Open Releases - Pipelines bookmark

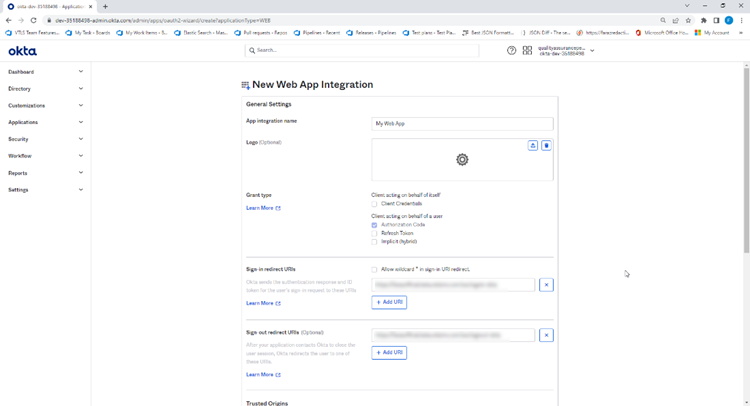pos(371,33)
